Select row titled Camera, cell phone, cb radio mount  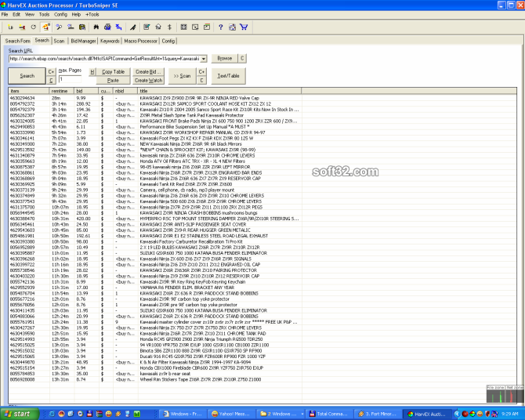tap(154, 190)
